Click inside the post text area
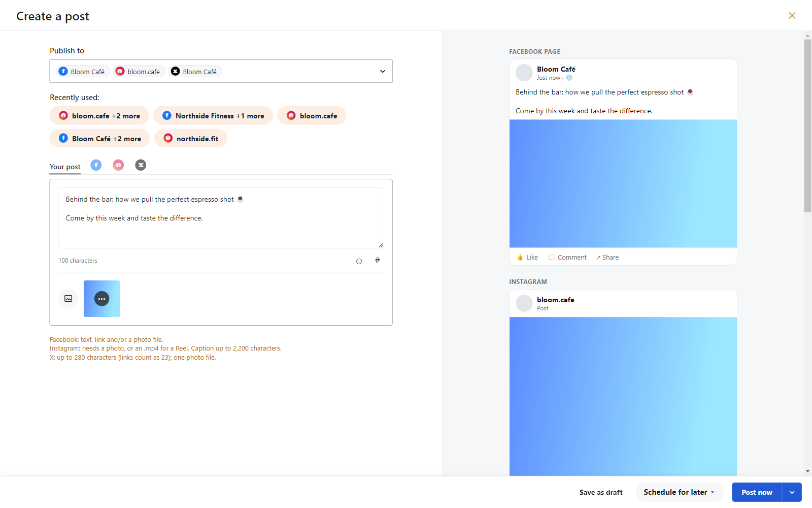The image size is (812, 508). pos(221,218)
